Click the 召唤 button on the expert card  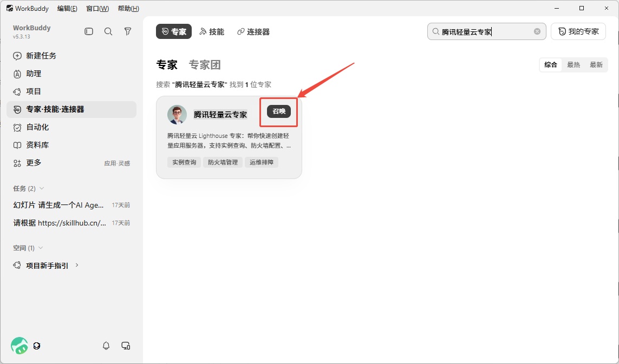(279, 111)
